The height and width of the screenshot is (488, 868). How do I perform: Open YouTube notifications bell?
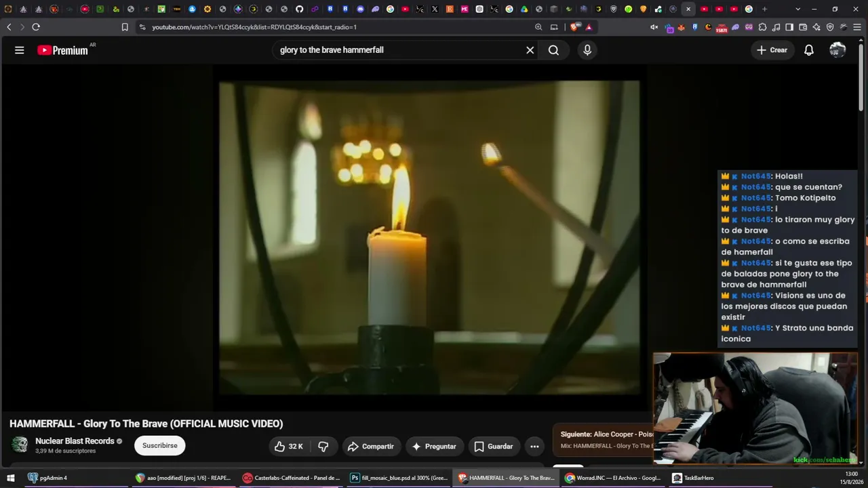[809, 50]
